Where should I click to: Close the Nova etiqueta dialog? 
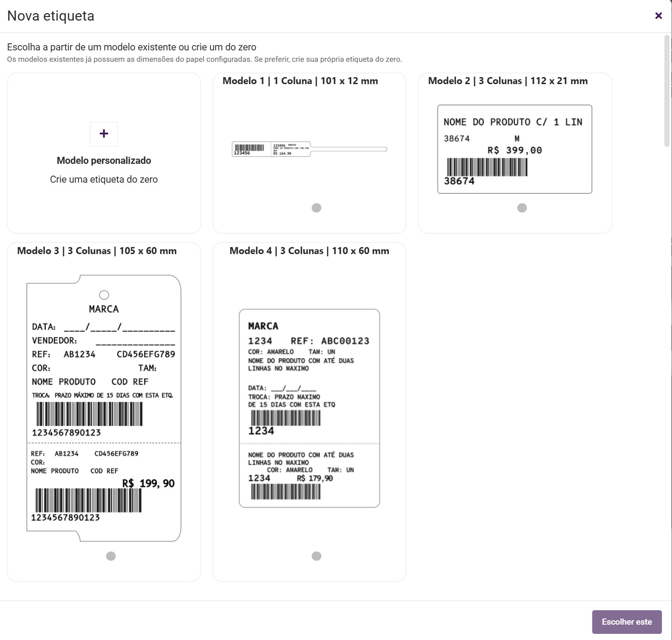(658, 16)
